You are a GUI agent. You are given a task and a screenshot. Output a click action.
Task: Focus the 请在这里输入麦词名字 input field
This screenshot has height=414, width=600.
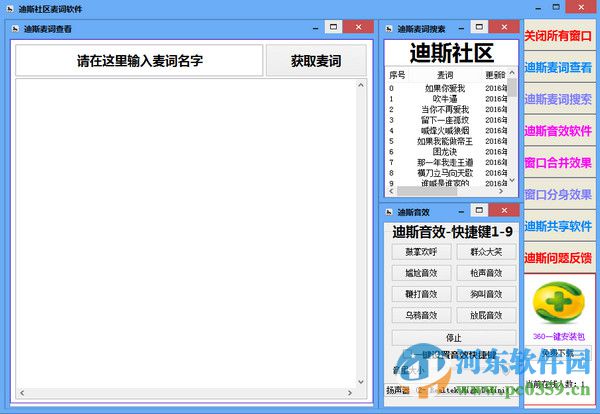point(139,60)
